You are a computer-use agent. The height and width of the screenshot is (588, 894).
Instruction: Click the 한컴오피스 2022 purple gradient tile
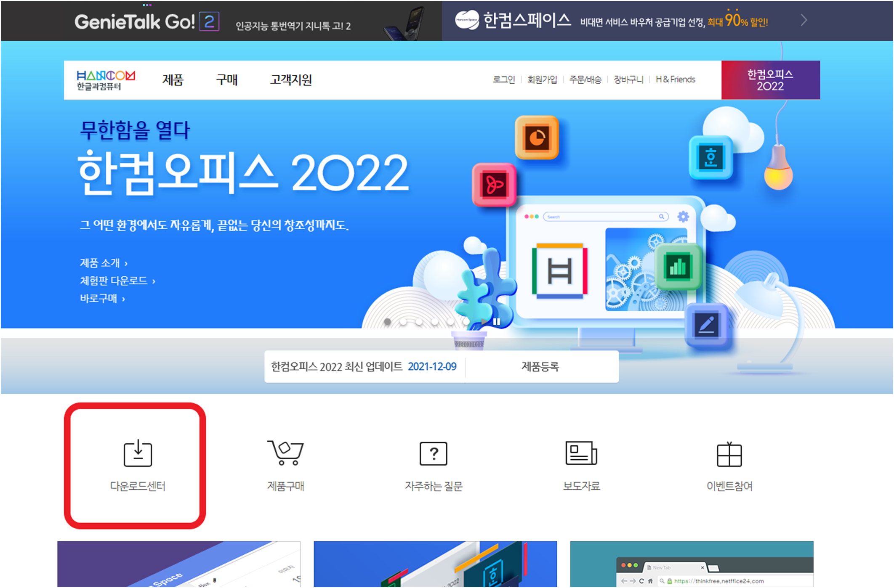(x=770, y=80)
